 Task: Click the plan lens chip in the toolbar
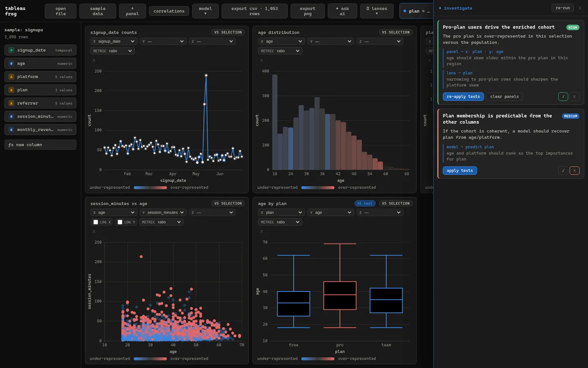(x=416, y=11)
